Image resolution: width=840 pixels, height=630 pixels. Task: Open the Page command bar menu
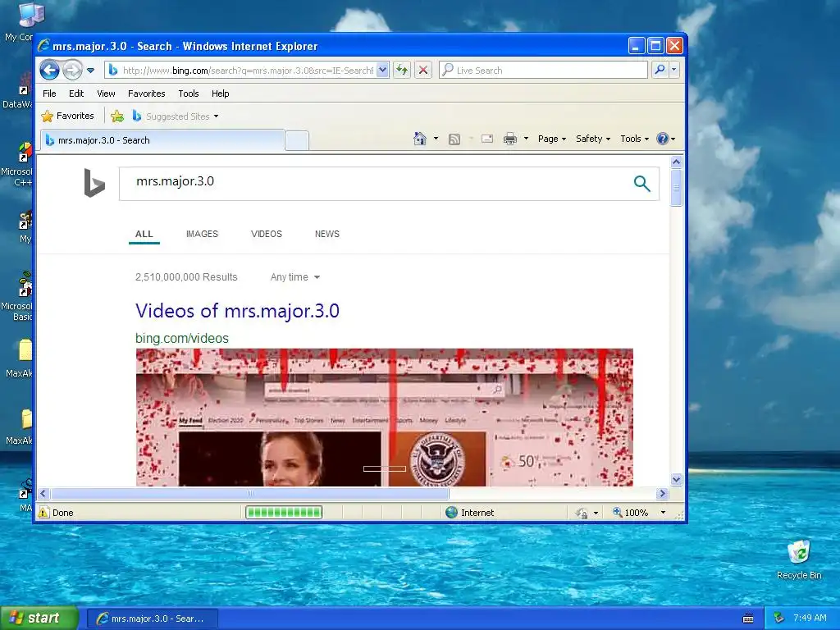point(552,139)
